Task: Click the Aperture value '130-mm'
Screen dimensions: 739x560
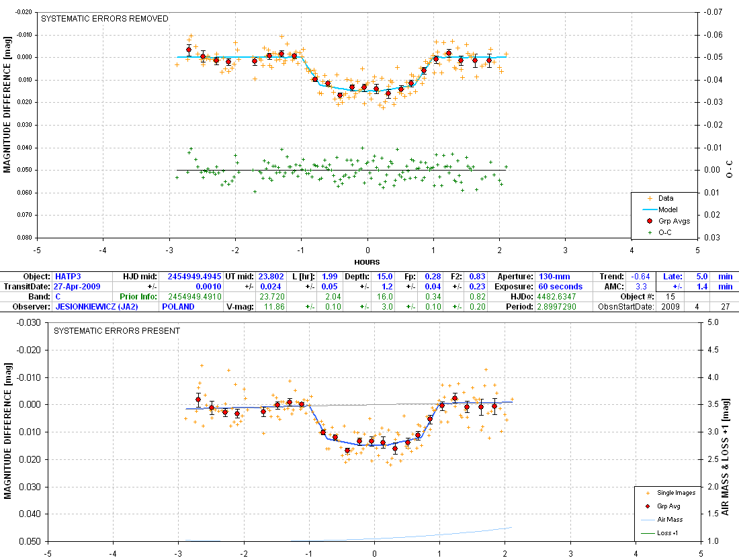Action: [x=554, y=277]
